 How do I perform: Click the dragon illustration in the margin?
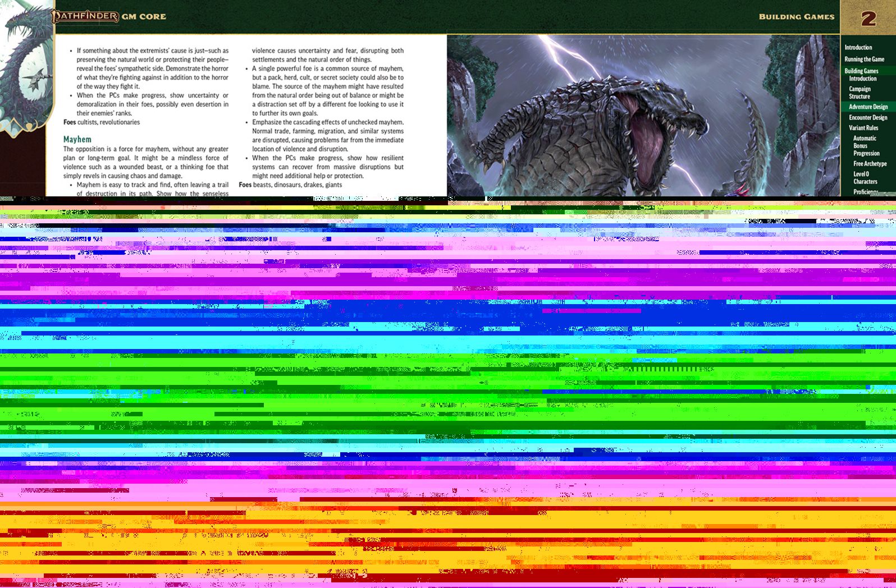tap(26, 68)
